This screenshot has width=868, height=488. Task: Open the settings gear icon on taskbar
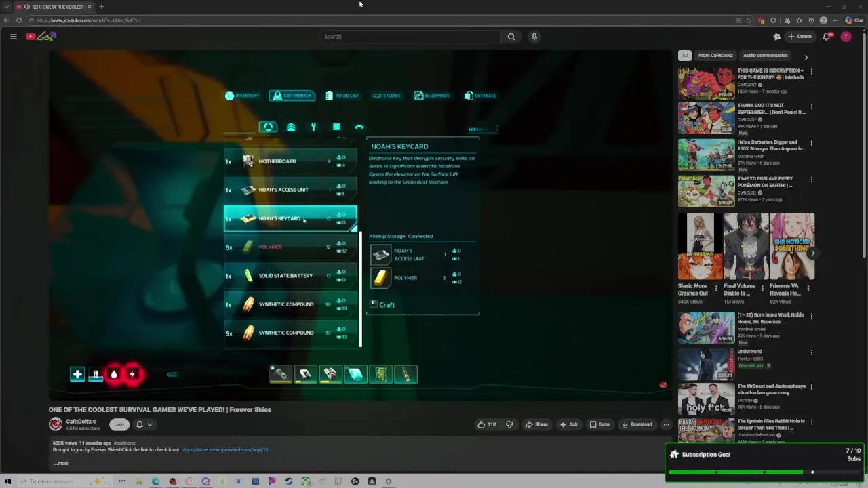click(389, 481)
